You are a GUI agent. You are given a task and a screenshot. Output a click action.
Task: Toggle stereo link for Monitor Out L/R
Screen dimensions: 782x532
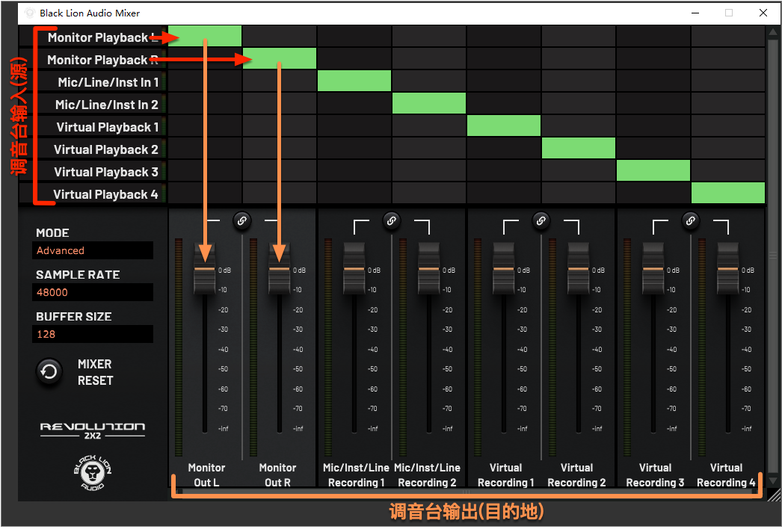241,220
